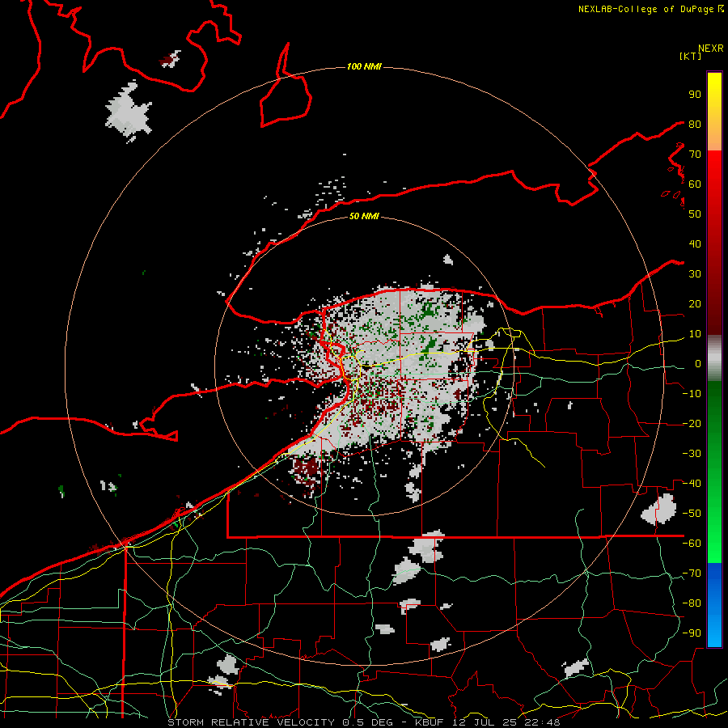Click the -70 scale value

click(x=692, y=574)
